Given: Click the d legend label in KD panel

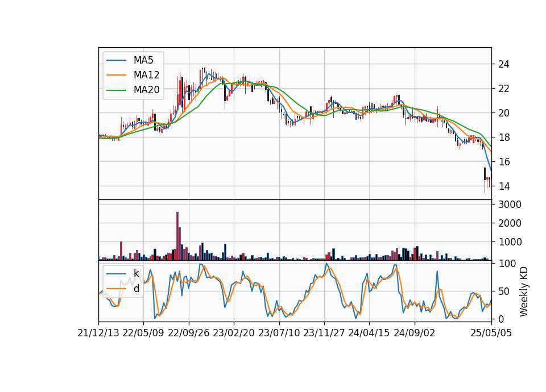Looking at the screenshot, I should pyautogui.click(x=136, y=289).
